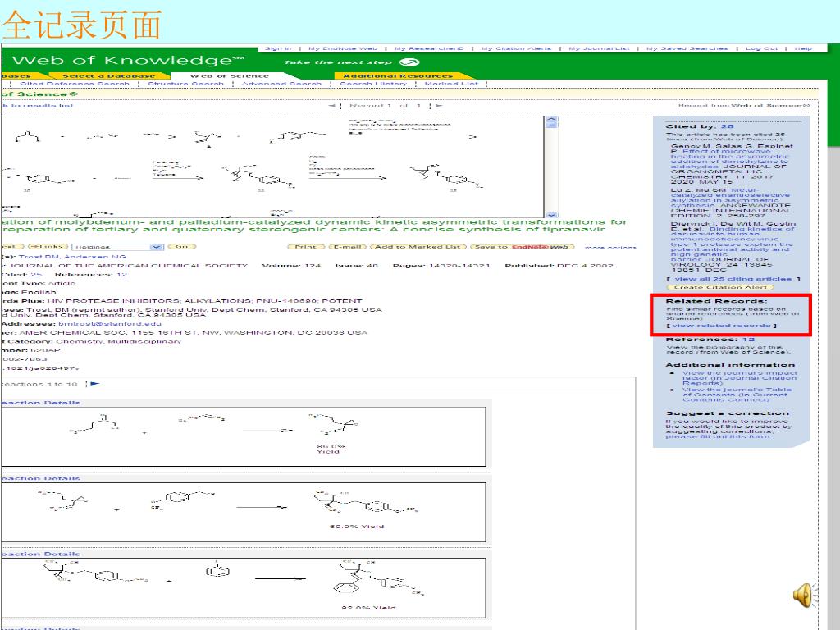Open the Binding kinetics of darunavir article link

[x=733, y=242]
